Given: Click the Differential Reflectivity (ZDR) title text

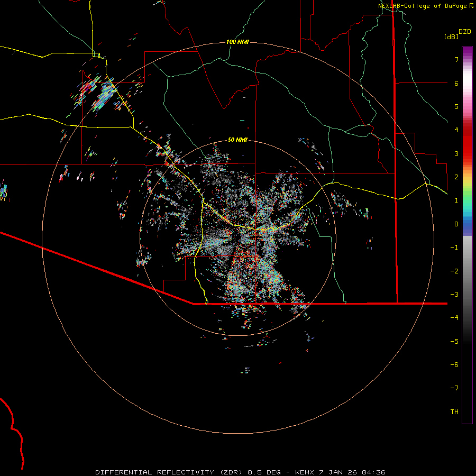Looking at the screenshot, I should [170, 472].
